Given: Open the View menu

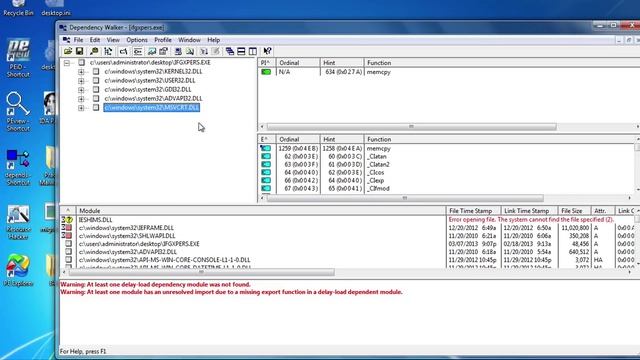Looking at the screenshot, I should [113, 40].
